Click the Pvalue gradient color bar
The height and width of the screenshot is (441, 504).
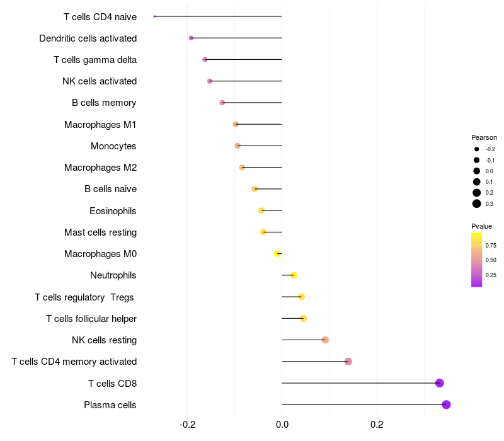pyautogui.click(x=477, y=260)
